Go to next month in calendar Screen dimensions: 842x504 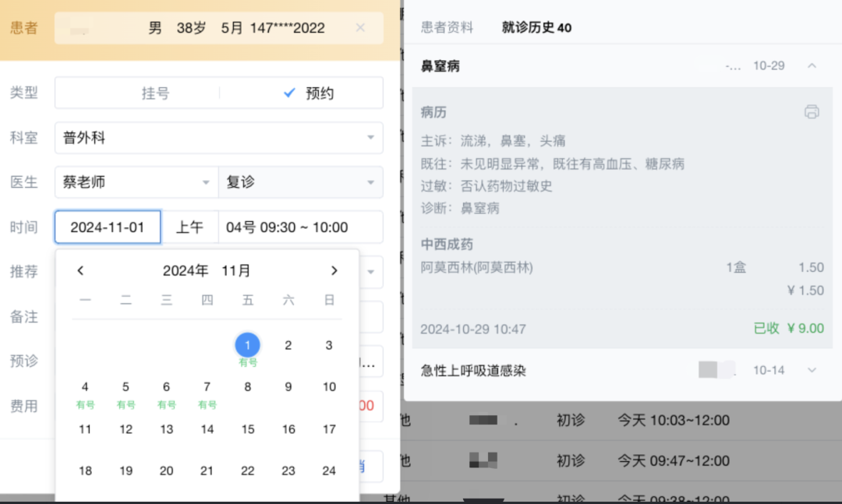pos(334,271)
